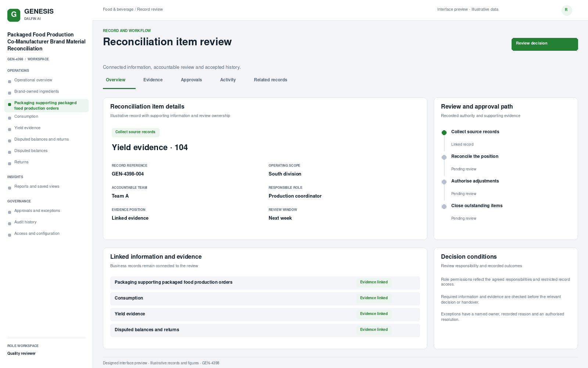Screen dimensions: 588x368
Task: Click the Production coordinator role value
Action: pyautogui.click(x=295, y=196)
